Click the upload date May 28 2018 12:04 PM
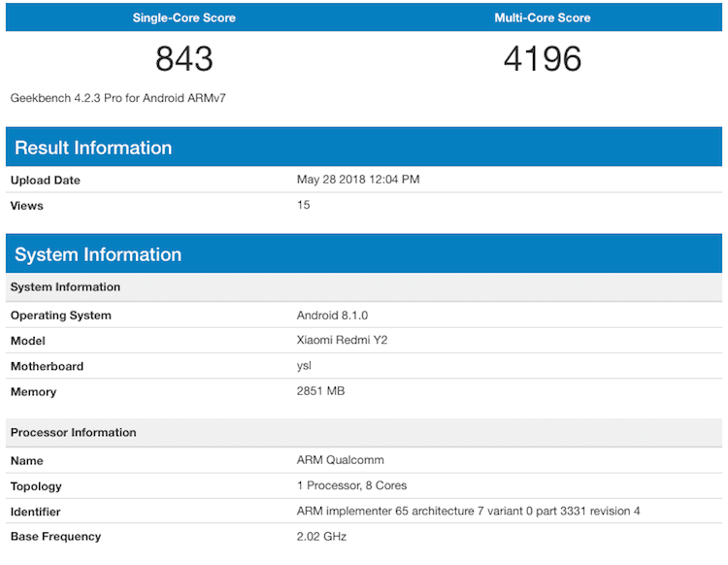 point(358,180)
